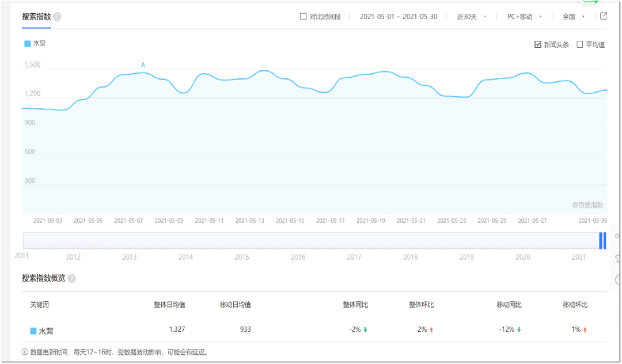
Task: Click the green down arrow beside -2%
Action: pos(365,329)
